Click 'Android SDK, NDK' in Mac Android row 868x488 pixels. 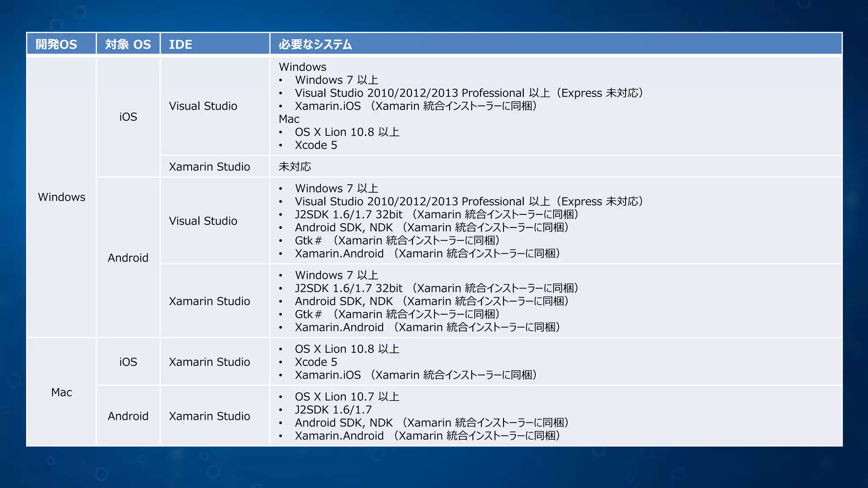[x=432, y=423]
